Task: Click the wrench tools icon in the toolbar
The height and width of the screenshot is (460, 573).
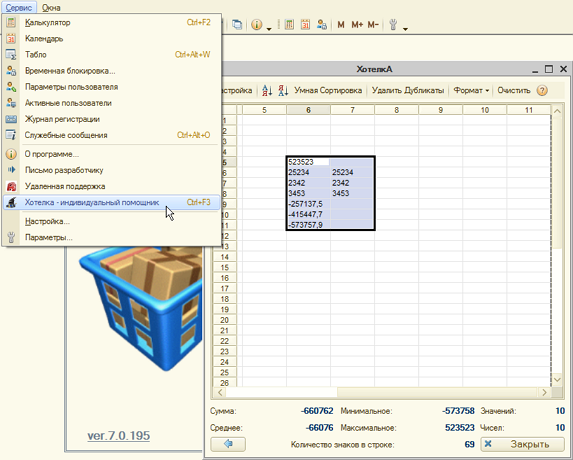Action: tap(393, 25)
